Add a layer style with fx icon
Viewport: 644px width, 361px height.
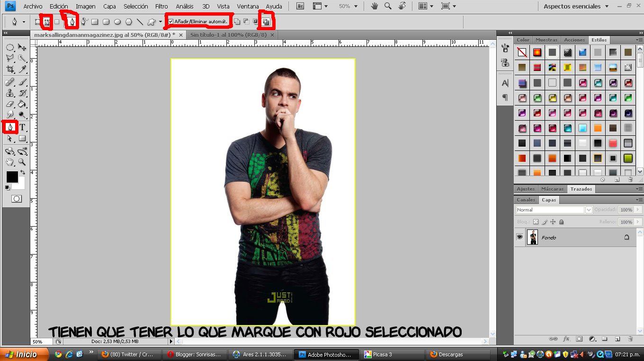coord(566,339)
